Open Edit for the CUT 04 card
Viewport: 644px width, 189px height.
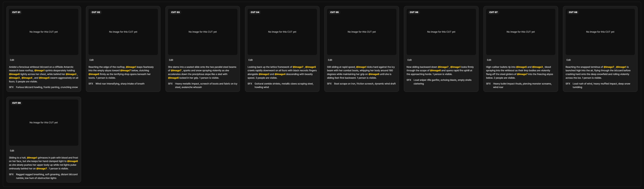pos(250,60)
